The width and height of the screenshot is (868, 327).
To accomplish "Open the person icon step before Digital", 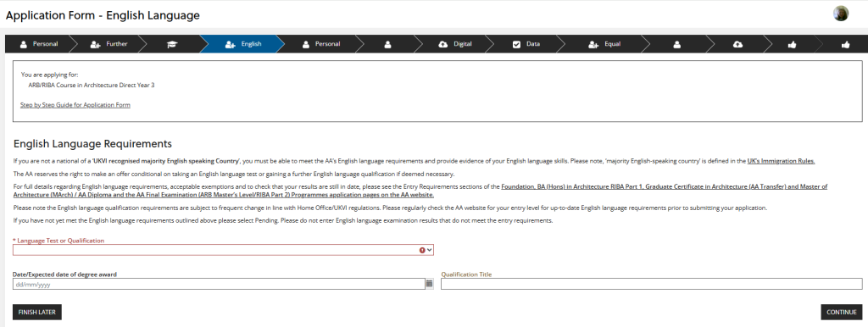I will (x=388, y=44).
